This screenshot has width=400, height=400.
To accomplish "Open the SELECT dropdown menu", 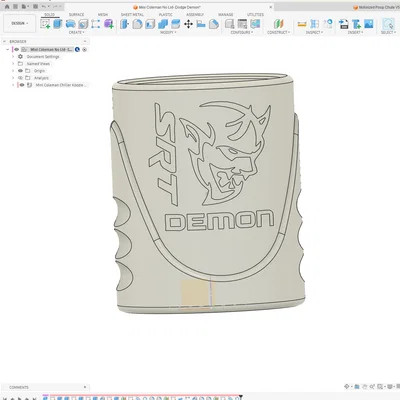I will (388, 32).
